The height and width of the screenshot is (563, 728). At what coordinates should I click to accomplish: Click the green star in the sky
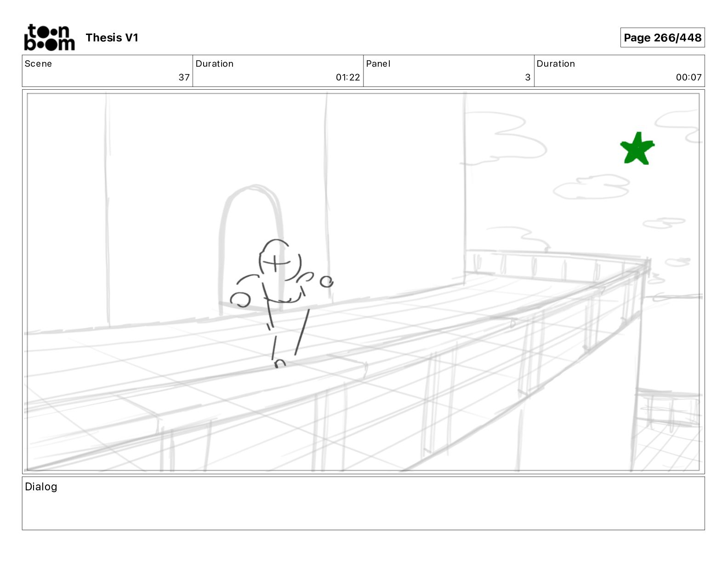pyautogui.click(x=637, y=149)
